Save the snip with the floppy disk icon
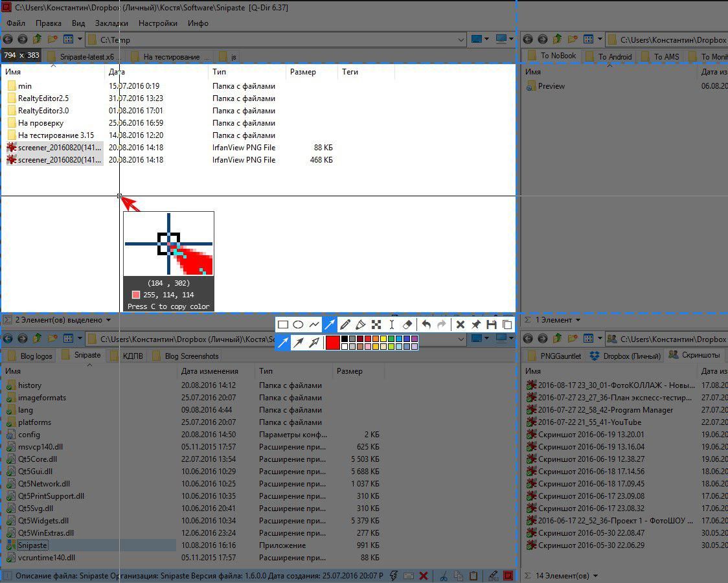Image resolution: width=728 pixels, height=583 pixels. pos(492,325)
